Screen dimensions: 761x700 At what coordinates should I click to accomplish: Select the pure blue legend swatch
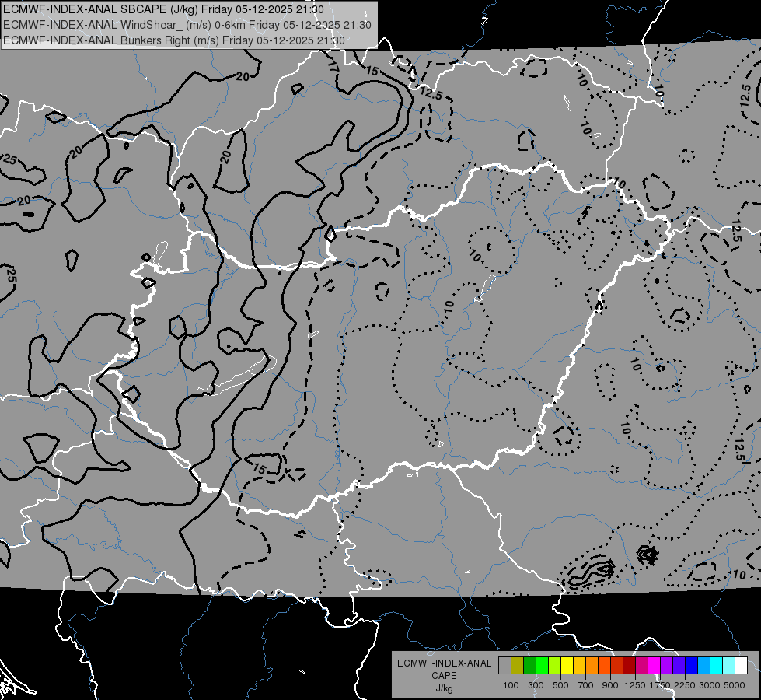tap(692, 665)
